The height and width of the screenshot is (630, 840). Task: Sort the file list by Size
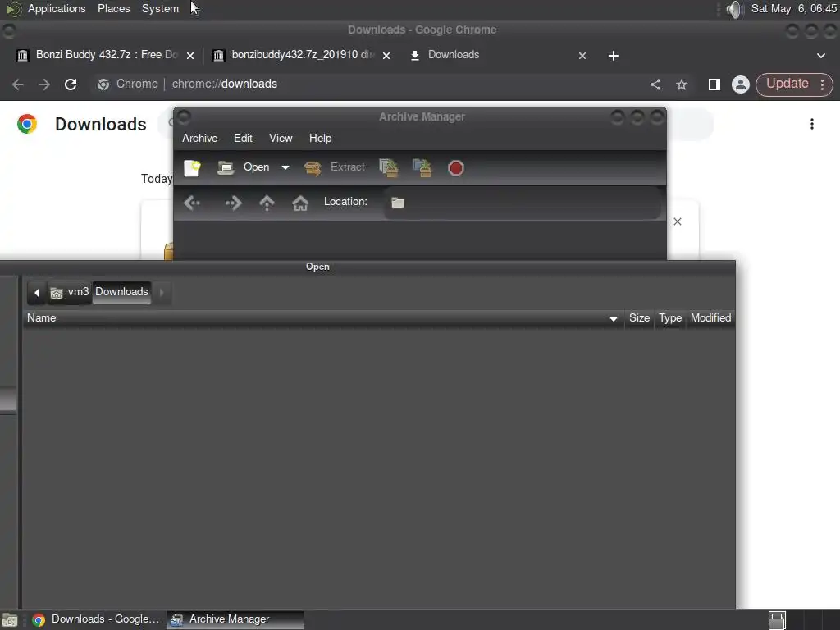(639, 318)
